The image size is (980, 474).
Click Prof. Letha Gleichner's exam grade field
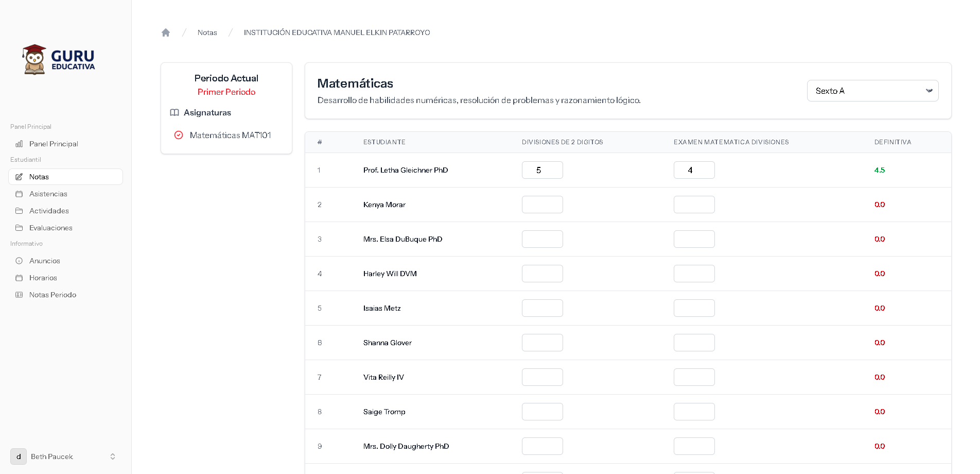coord(694,170)
